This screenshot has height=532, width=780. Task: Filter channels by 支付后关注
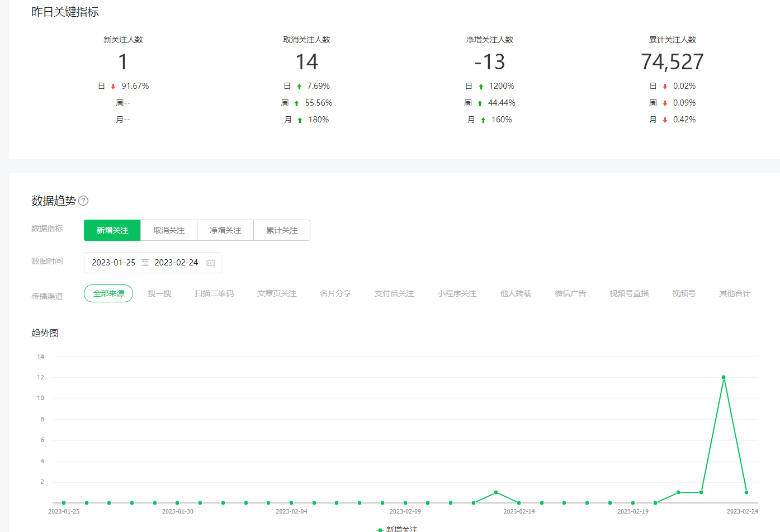pos(394,293)
